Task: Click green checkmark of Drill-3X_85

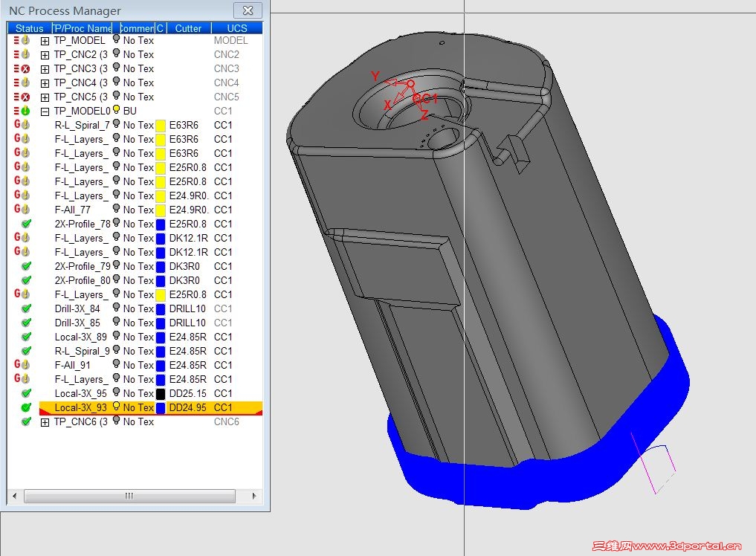Action: point(27,323)
